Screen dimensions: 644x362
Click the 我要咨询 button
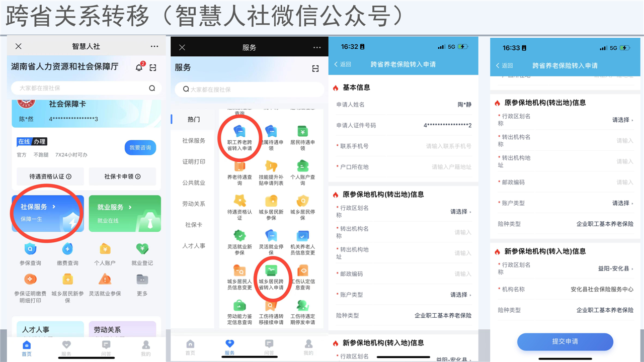(140, 147)
